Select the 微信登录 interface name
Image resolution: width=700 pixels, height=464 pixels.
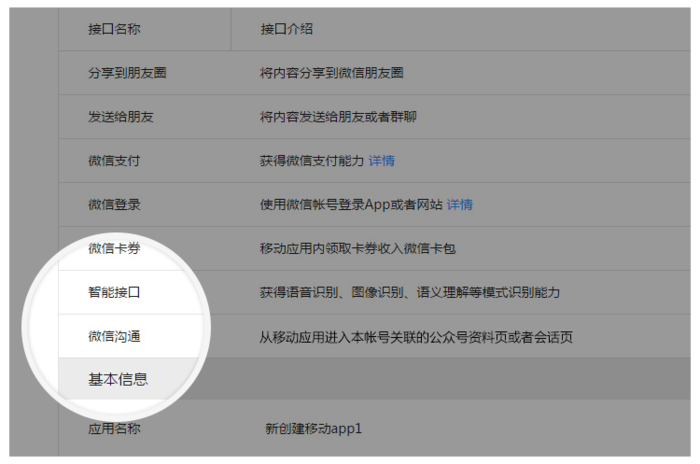114,205
